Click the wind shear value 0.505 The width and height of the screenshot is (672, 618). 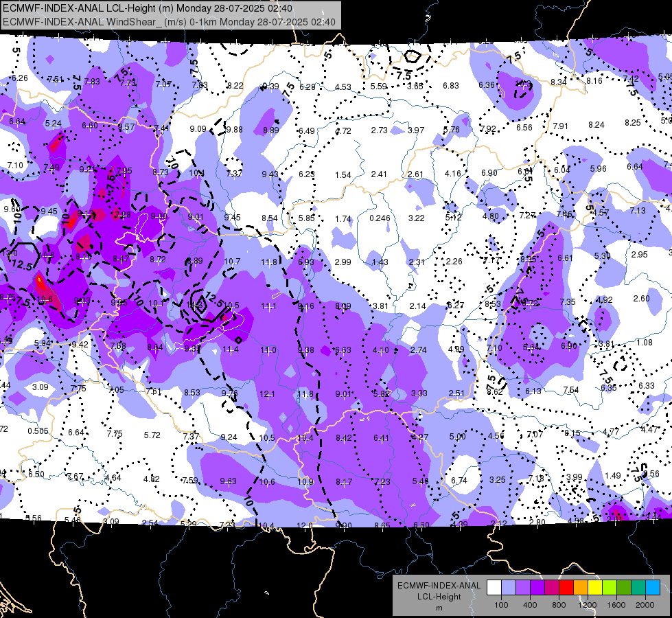click(x=38, y=431)
